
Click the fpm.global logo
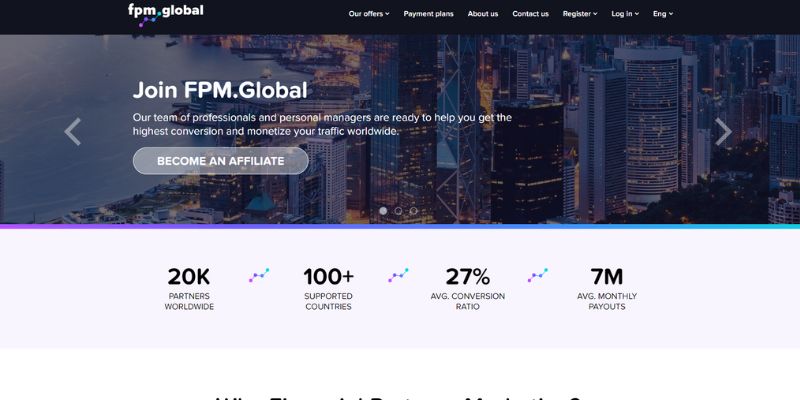[x=165, y=14]
